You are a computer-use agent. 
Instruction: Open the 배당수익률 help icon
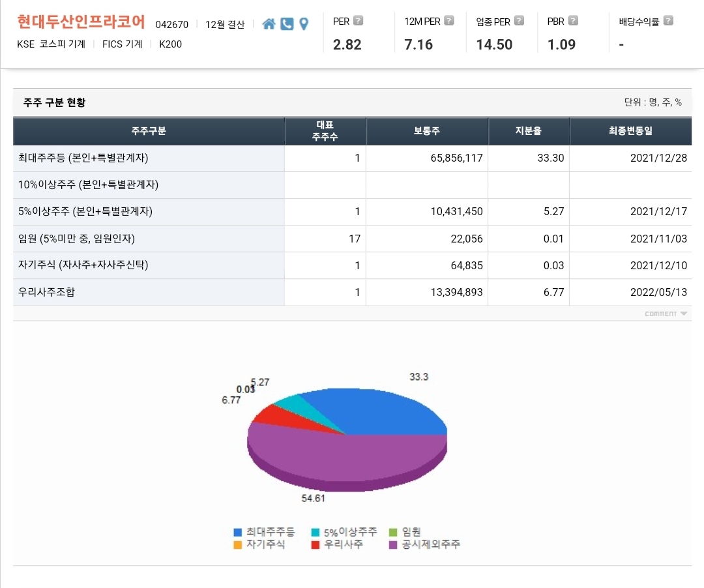[x=668, y=21]
